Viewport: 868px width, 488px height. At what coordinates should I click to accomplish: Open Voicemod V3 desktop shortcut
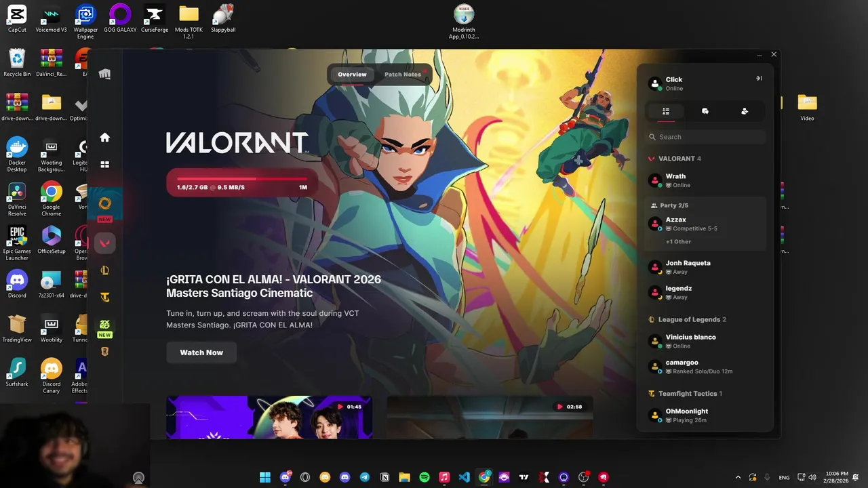pyautogui.click(x=52, y=18)
